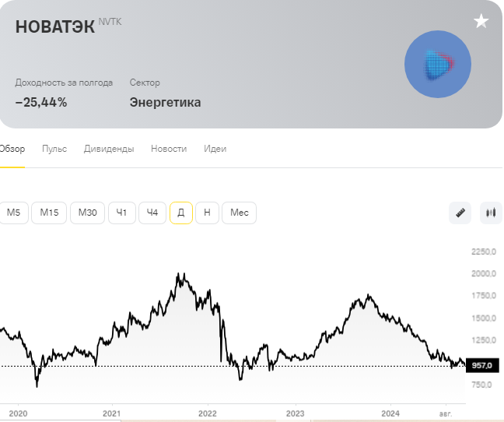Screen dimensions: 504x422
Task: Click the Энергетика sector link
Action: [x=165, y=102]
